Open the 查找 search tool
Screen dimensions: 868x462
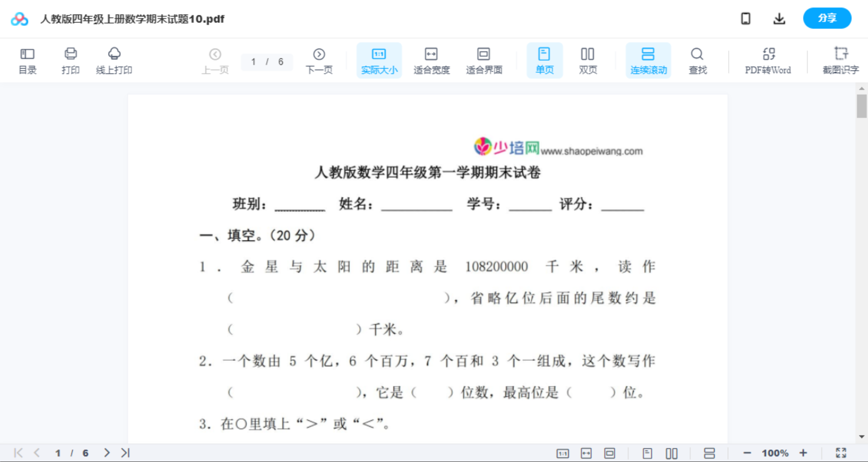pyautogui.click(x=698, y=60)
